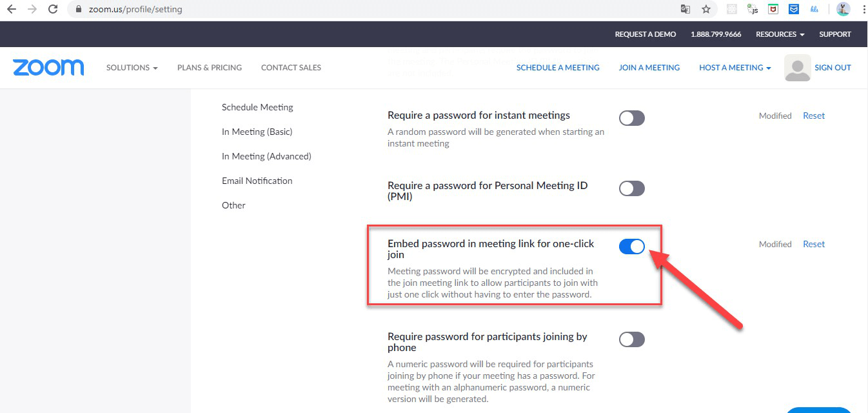This screenshot has height=413, width=868.
Task: Expand the Resources dropdown
Action: coord(780,34)
